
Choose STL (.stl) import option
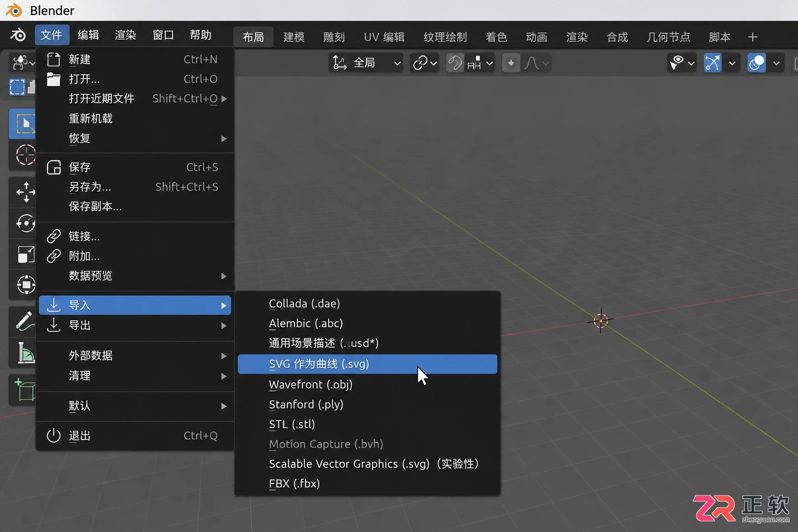[367, 424]
